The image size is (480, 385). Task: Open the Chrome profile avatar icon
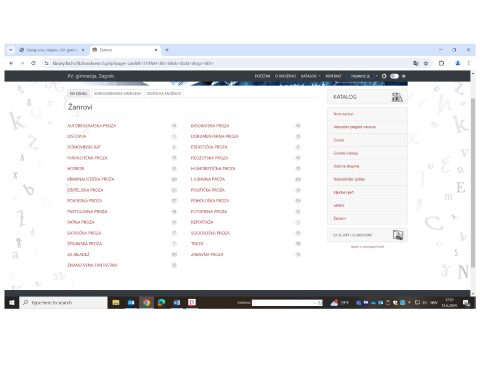458,63
